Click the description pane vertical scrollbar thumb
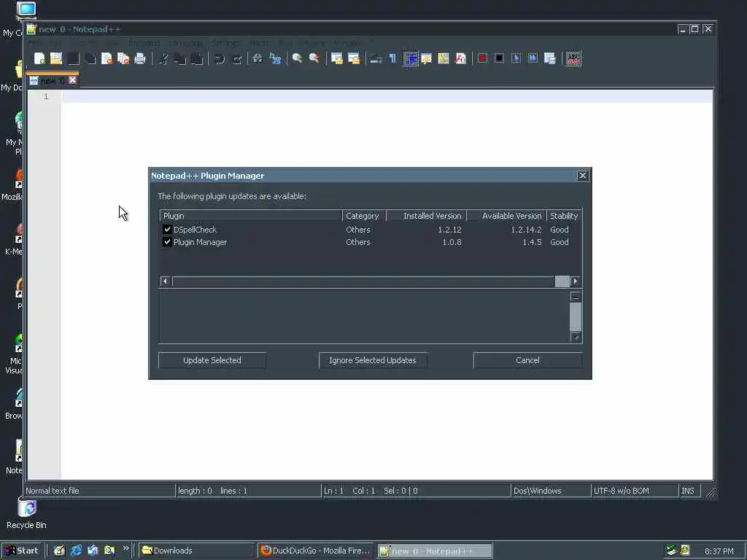The width and height of the screenshot is (747, 560). (x=576, y=316)
